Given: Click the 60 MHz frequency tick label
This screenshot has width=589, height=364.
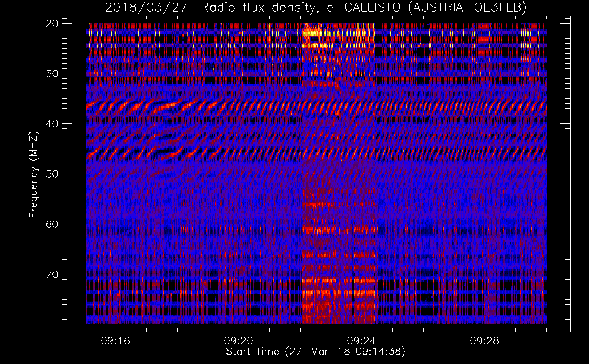Looking at the screenshot, I should (52, 224).
